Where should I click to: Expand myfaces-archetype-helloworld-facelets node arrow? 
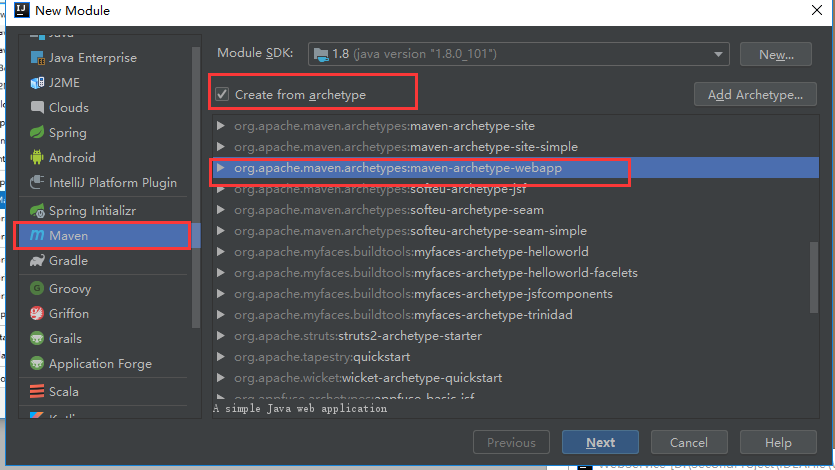coord(220,273)
